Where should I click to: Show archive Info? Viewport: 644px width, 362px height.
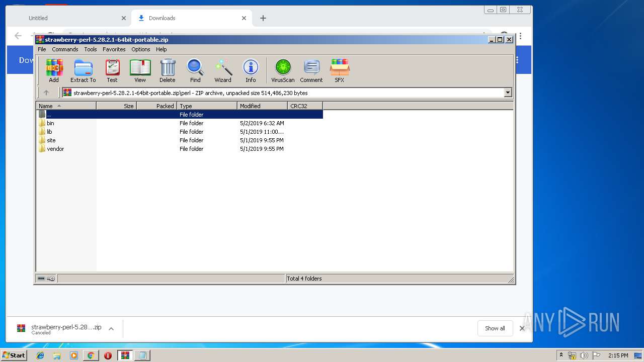pos(251,70)
